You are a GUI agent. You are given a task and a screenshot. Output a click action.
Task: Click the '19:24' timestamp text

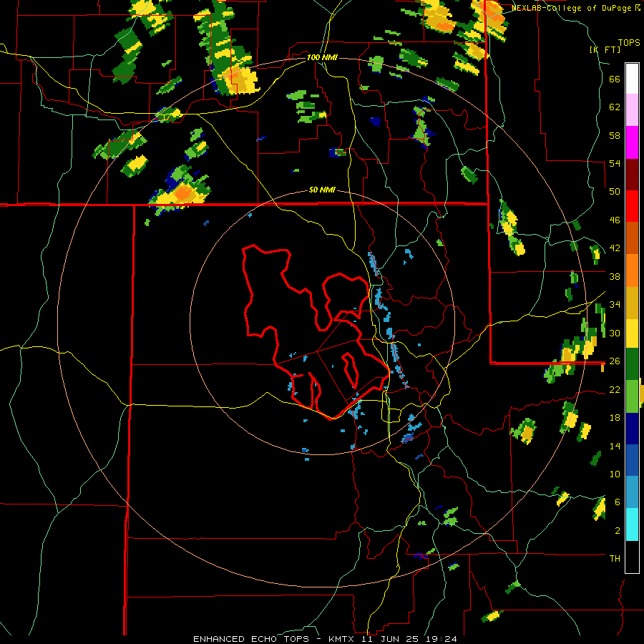pyautogui.click(x=441, y=639)
